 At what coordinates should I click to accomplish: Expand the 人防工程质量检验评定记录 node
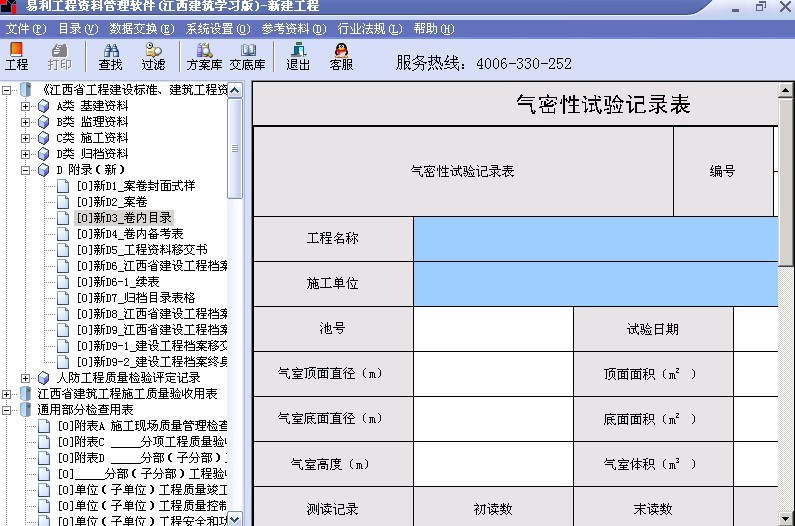(x=26, y=378)
